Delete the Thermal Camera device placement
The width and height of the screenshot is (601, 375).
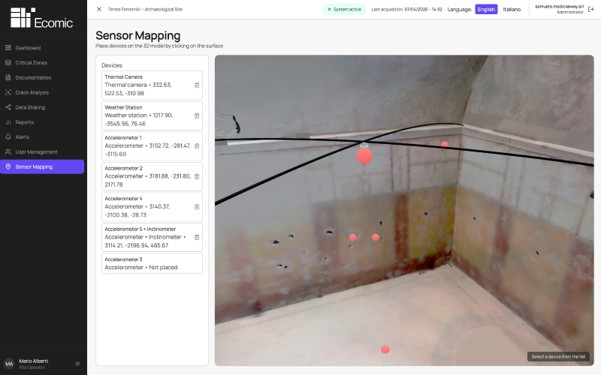coord(197,85)
